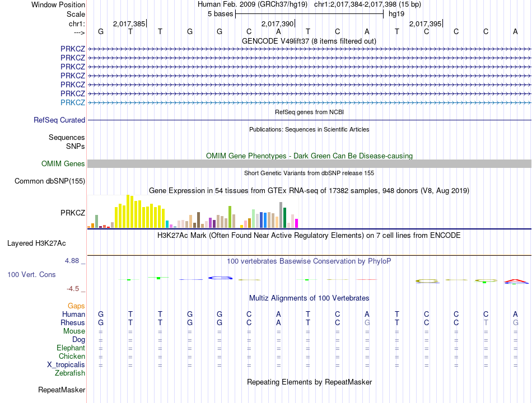Click the Sequences label under Publications
532x403 pixels.
tap(67, 137)
